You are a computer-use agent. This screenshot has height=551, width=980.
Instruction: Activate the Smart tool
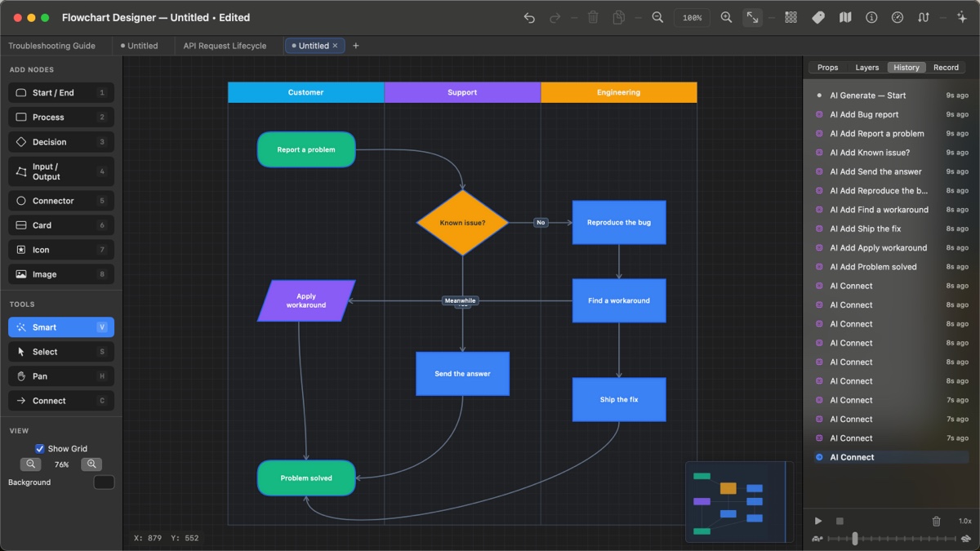tap(61, 327)
